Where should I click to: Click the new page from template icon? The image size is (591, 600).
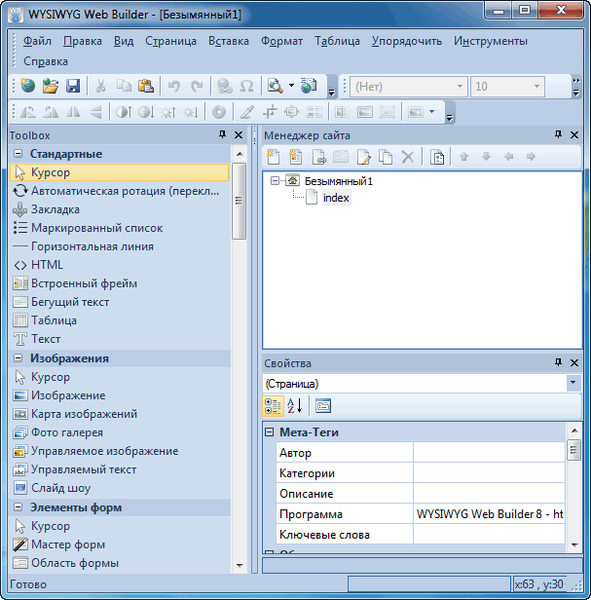tap(296, 157)
